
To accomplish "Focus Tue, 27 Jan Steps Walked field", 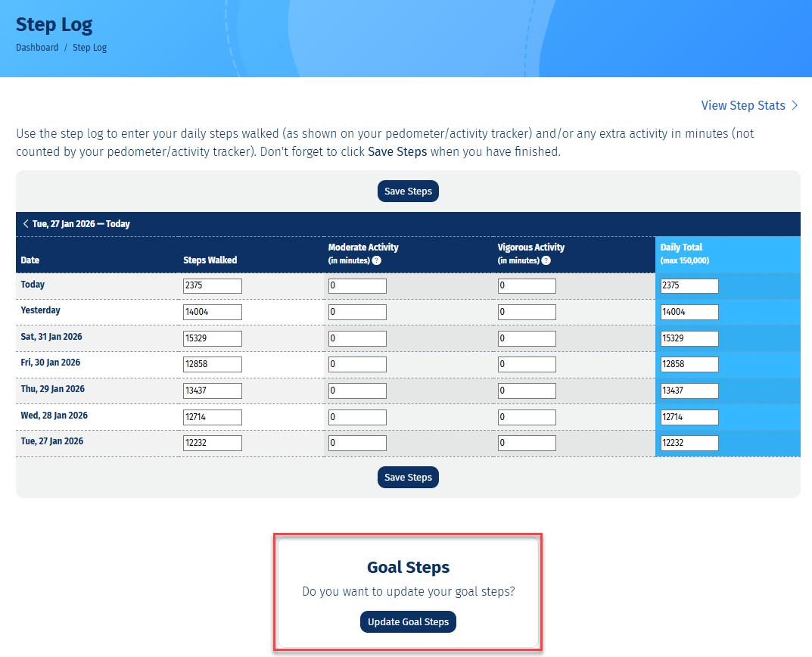I will pyautogui.click(x=212, y=444).
